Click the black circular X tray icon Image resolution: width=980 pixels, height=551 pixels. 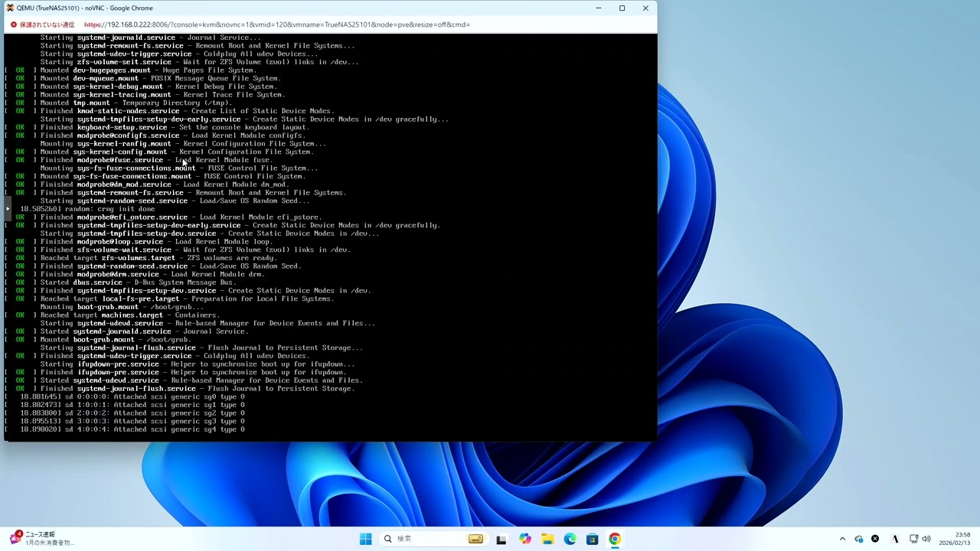point(875,539)
